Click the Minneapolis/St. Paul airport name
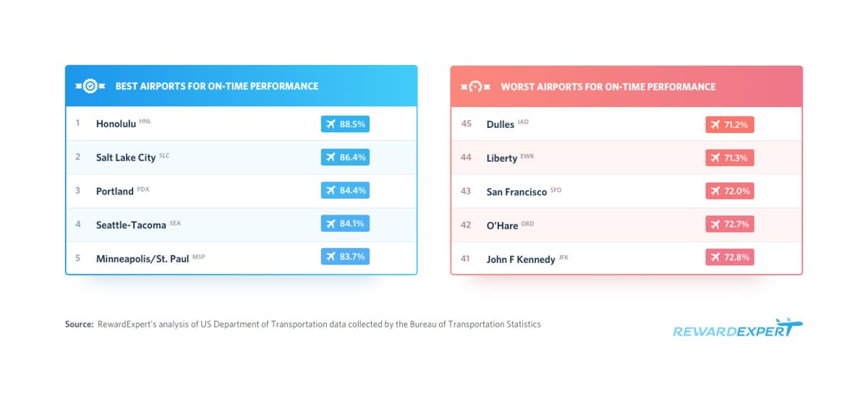This screenshot has height=396, width=868. click(142, 259)
